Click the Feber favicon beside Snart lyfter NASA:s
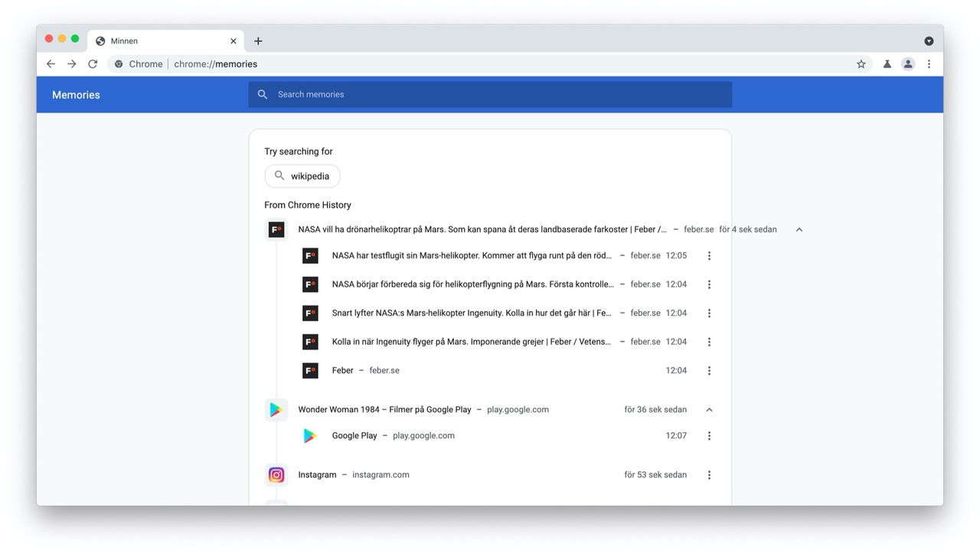Viewport: 980px width, 554px height. [310, 313]
